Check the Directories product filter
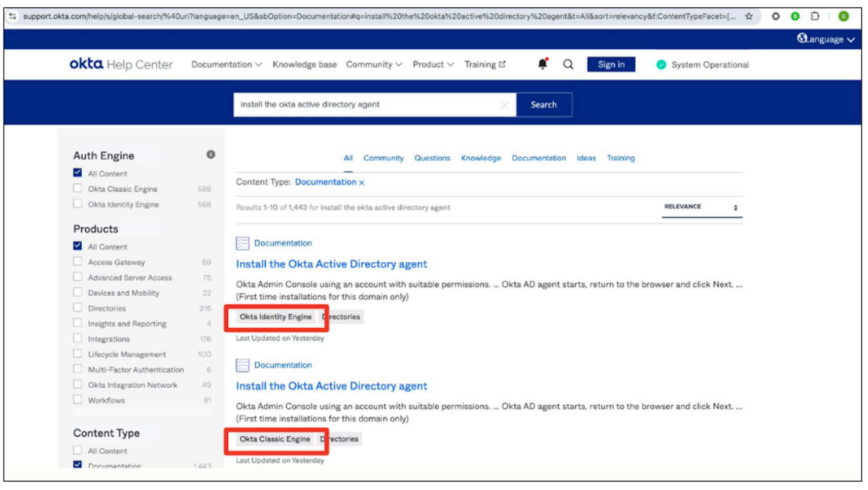The height and width of the screenshot is (490, 868). [x=77, y=307]
